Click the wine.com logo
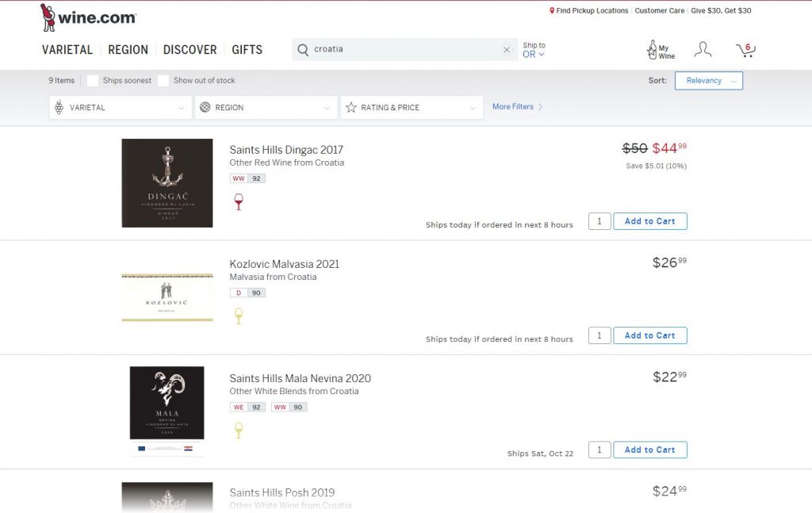Image resolution: width=812 pixels, height=513 pixels. (x=88, y=17)
